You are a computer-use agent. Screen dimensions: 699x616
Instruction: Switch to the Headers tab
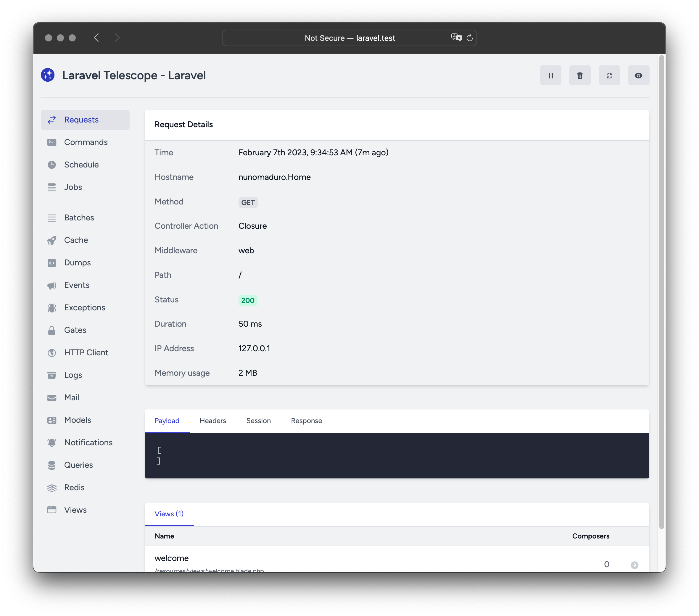click(213, 420)
